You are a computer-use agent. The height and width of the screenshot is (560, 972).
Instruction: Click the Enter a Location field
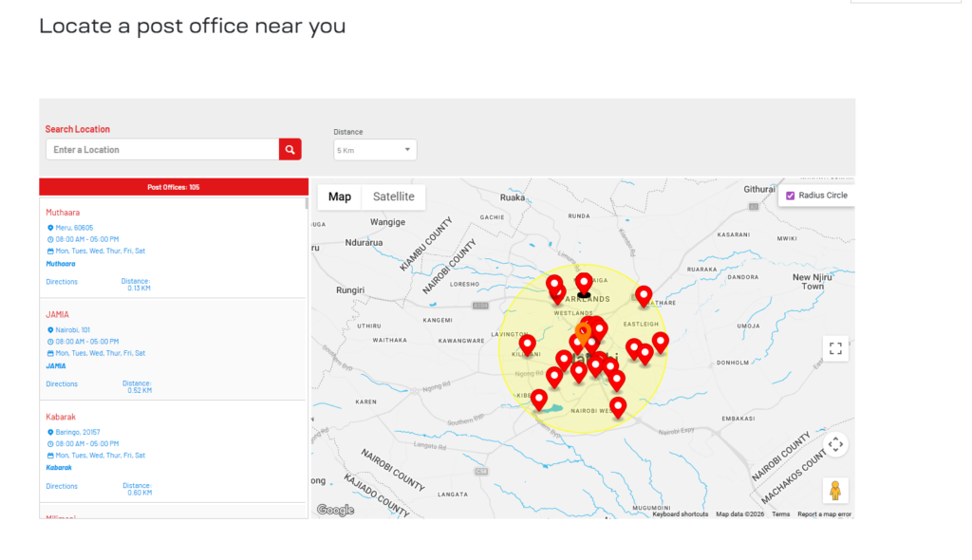(x=161, y=150)
